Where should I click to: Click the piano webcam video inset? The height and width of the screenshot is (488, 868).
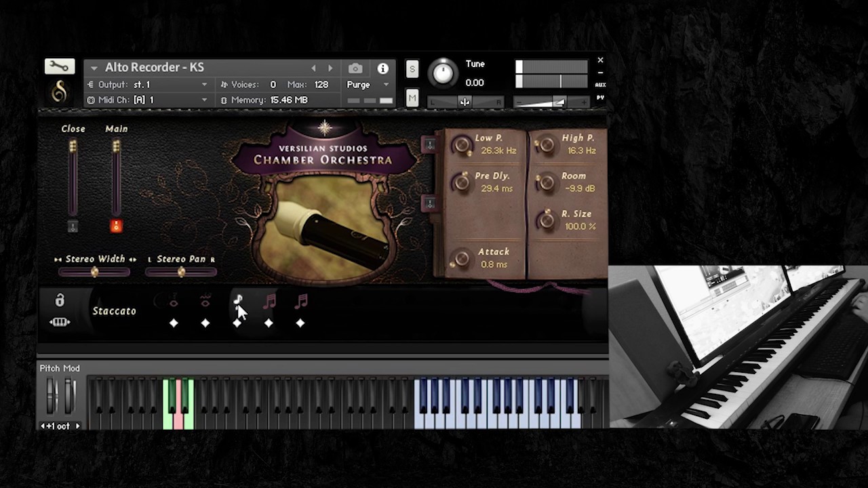pyautogui.click(x=738, y=346)
